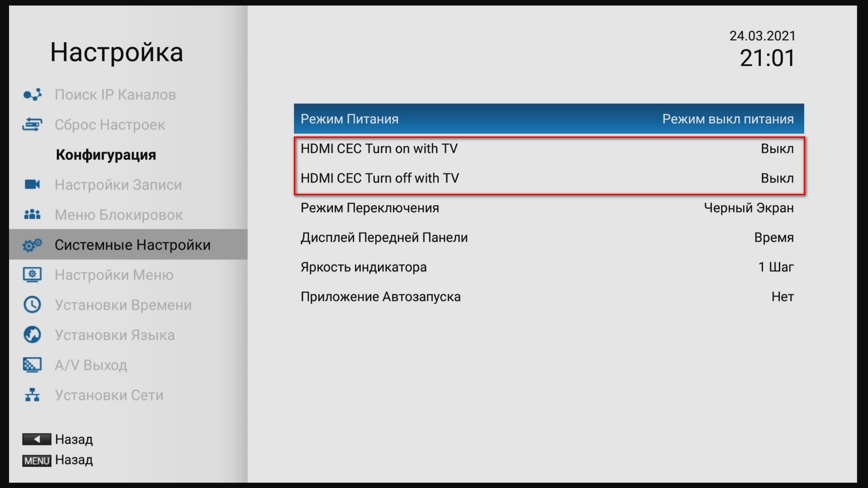Toggle HDMI CEC Turn on with TV
Viewport: 868px width, 488px height.
point(549,149)
